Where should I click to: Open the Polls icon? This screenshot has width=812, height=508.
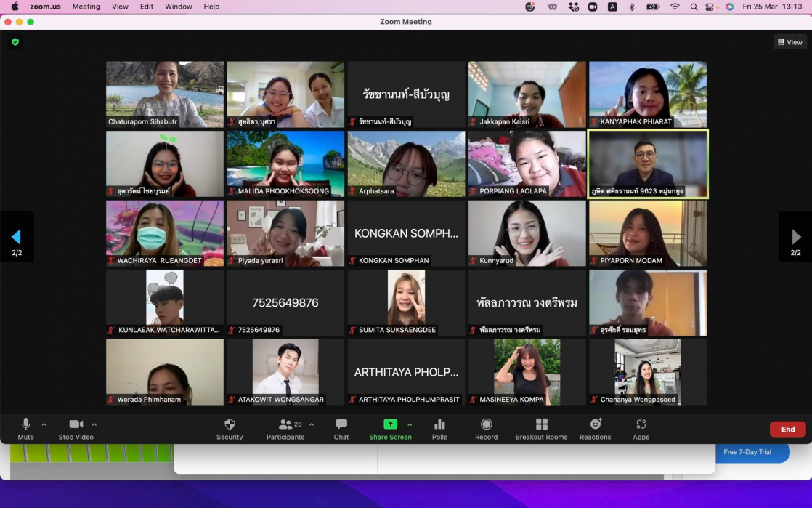439,424
